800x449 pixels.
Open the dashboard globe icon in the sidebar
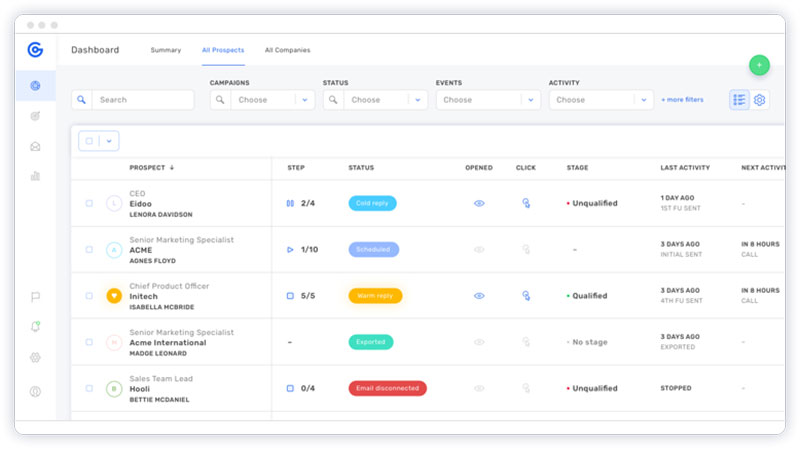pyautogui.click(x=35, y=86)
